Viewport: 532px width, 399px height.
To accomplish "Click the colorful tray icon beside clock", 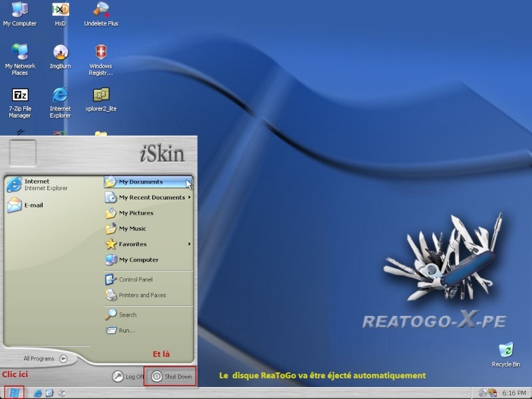I will (x=492, y=393).
